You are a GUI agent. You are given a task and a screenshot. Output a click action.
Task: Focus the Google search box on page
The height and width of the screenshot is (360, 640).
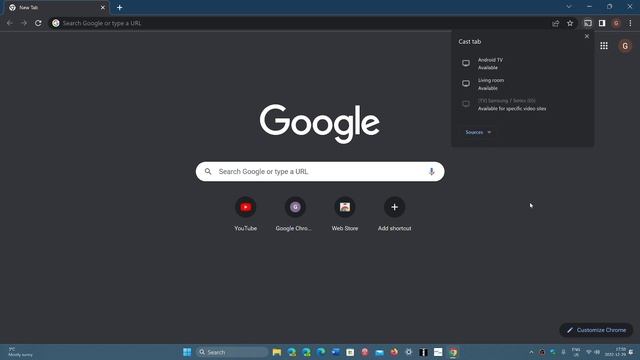320,171
